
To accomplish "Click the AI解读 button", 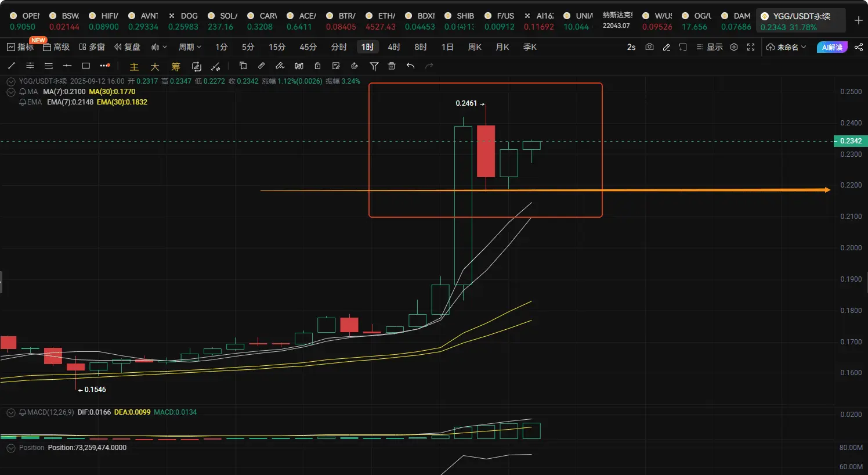I will (x=832, y=47).
